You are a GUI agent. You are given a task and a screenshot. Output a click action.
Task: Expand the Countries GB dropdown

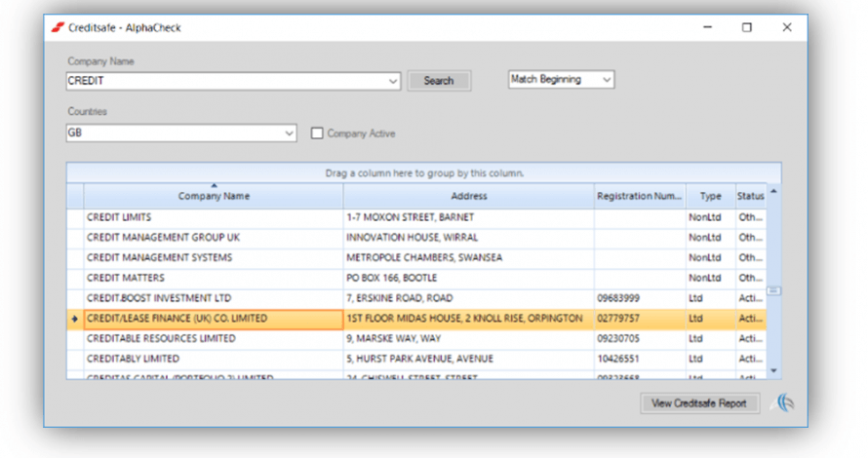(289, 134)
